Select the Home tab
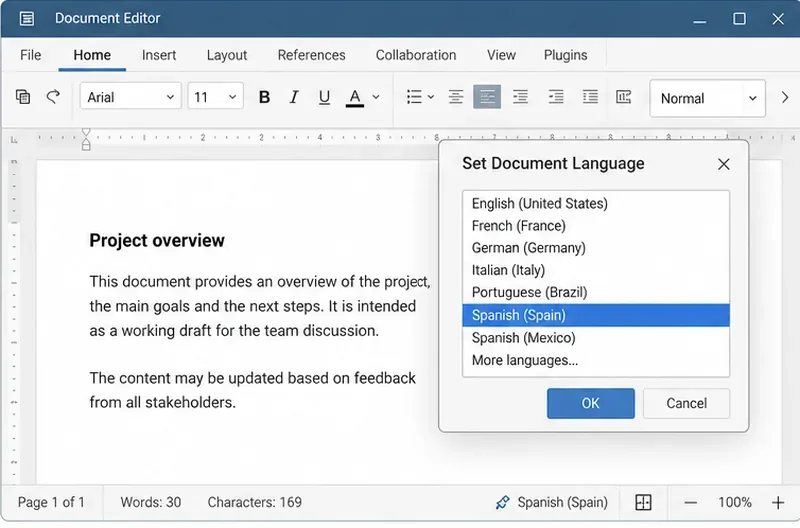This screenshot has width=800, height=528. tap(92, 55)
